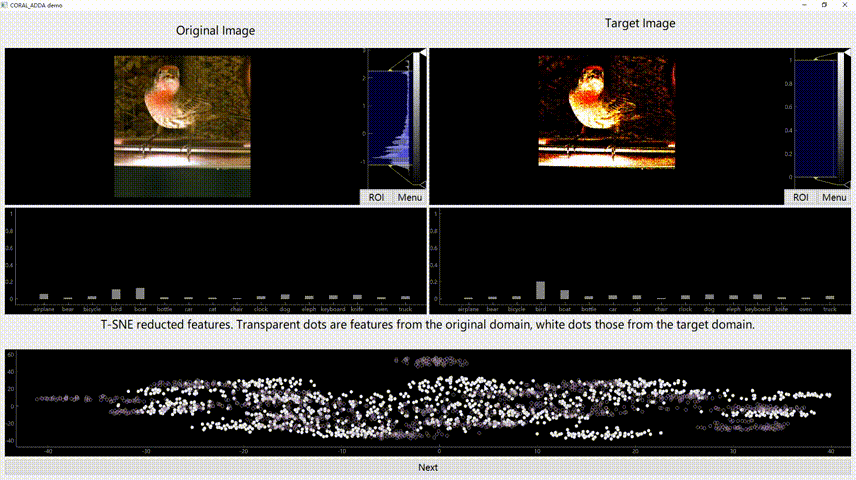This screenshot has height=480, width=856.
Task: Select the original bird image
Action: (182, 126)
